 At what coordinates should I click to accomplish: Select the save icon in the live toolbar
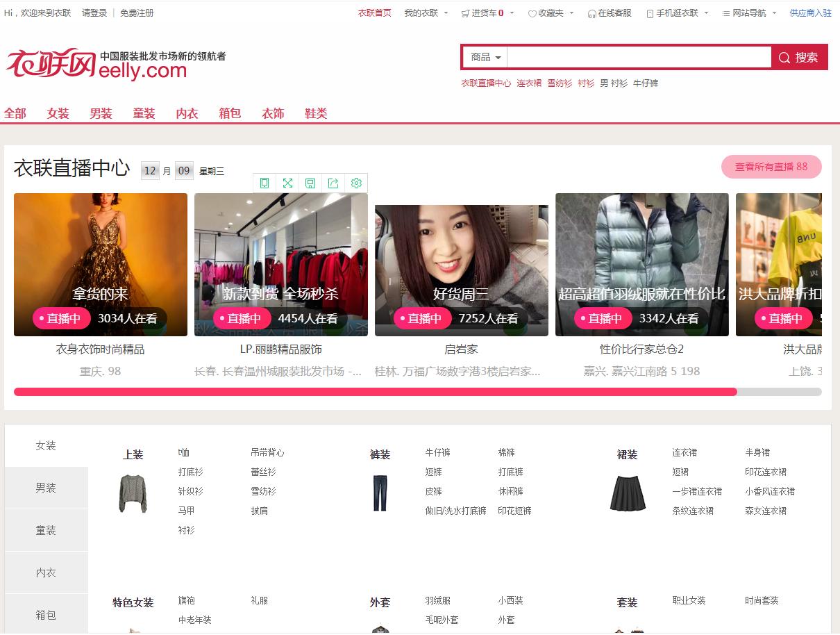[x=310, y=183]
